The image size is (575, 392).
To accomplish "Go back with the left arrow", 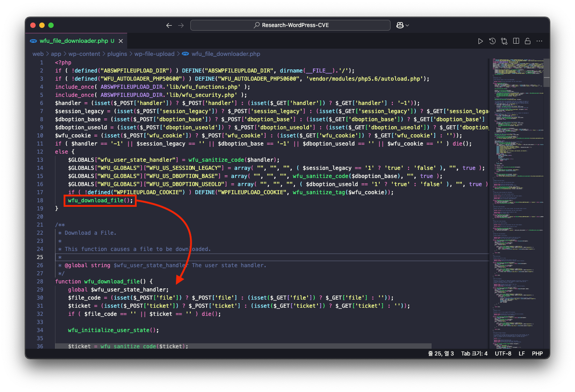I will point(169,25).
